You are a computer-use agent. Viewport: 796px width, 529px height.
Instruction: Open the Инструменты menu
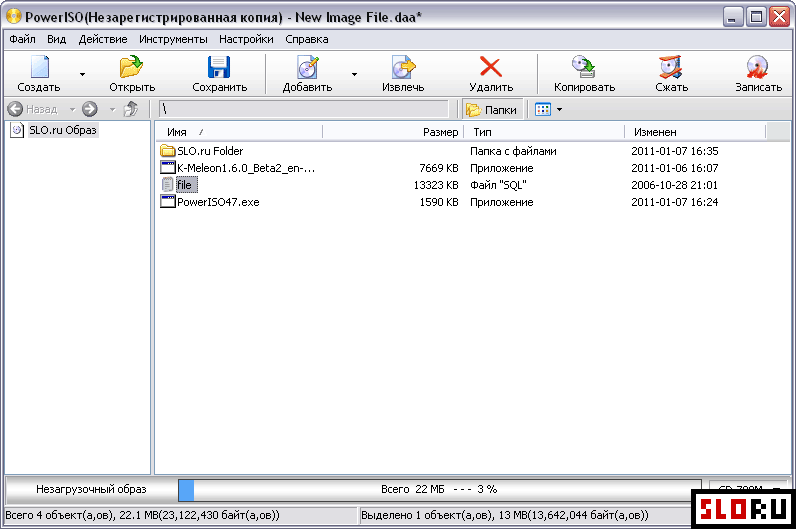(173, 39)
